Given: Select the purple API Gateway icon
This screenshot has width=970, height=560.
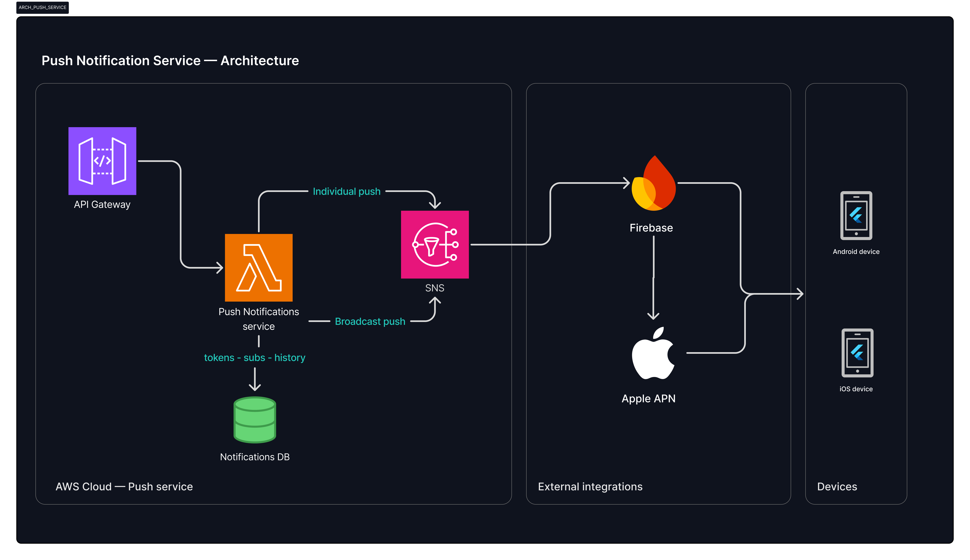Looking at the screenshot, I should point(102,161).
